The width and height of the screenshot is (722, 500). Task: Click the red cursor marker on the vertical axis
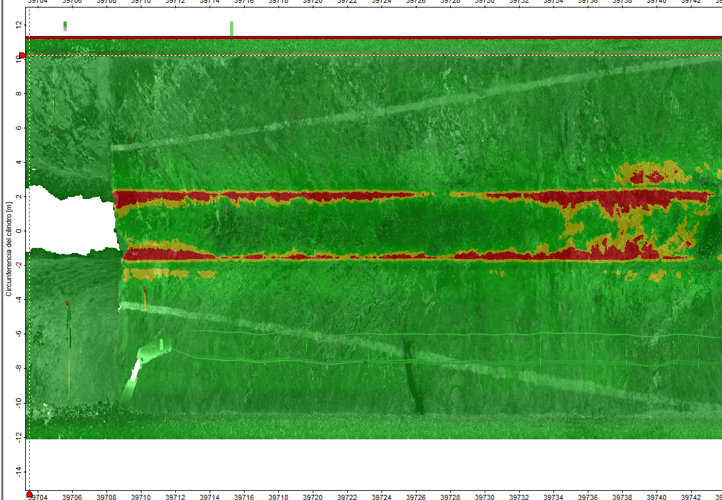click(x=21, y=56)
